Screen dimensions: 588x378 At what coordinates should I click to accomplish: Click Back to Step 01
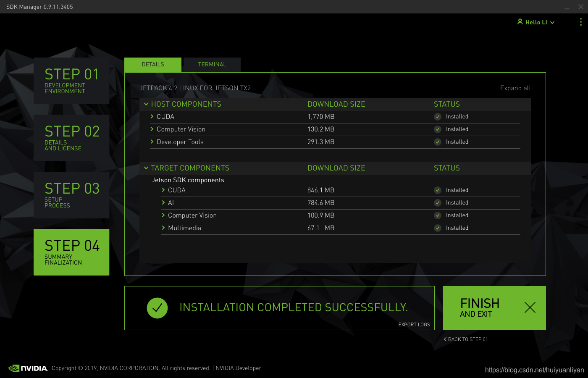point(466,339)
